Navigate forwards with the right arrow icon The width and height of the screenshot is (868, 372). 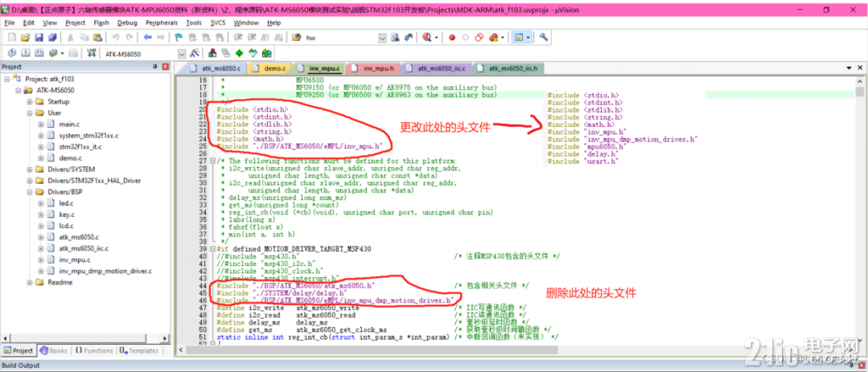point(161,38)
